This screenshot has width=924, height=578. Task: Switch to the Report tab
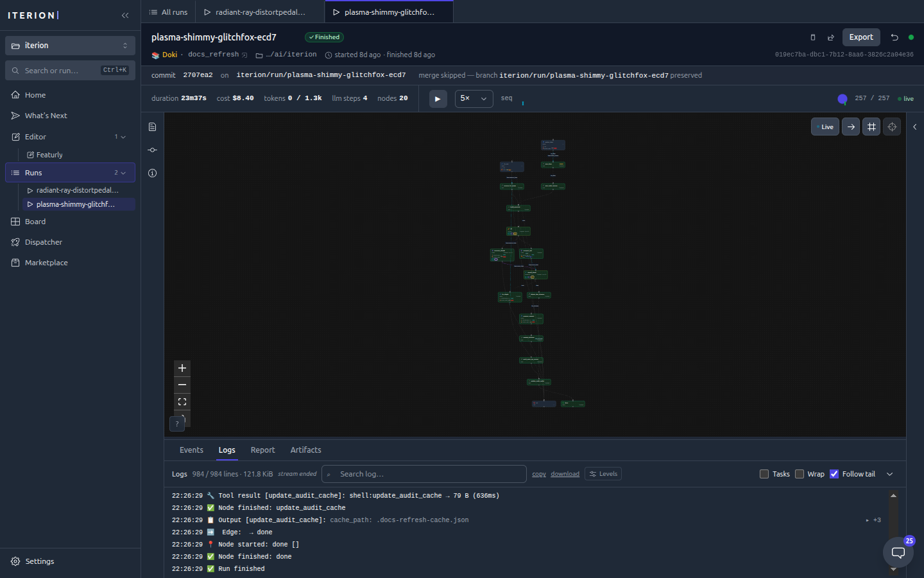click(262, 450)
